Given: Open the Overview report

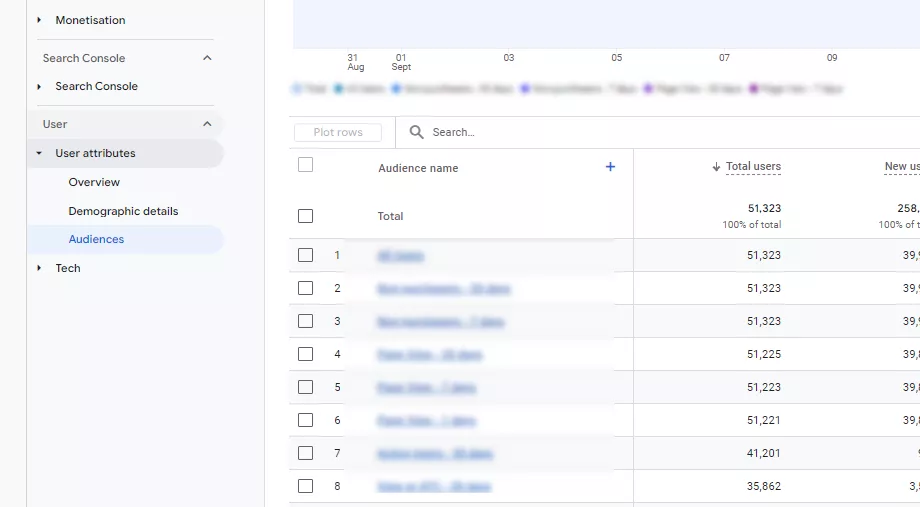Looking at the screenshot, I should pos(94,182).
